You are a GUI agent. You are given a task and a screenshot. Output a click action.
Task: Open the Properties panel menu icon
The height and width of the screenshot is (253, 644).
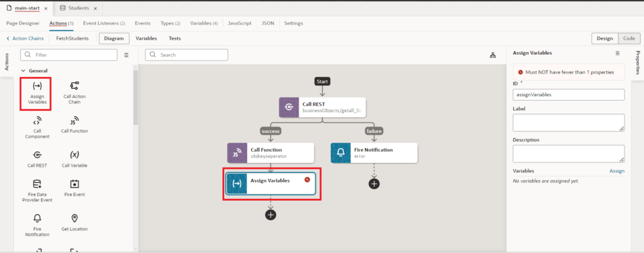pos(617,53)
